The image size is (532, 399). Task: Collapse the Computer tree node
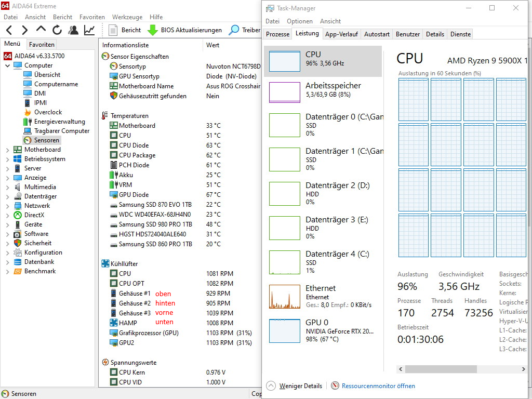(7, 65)
